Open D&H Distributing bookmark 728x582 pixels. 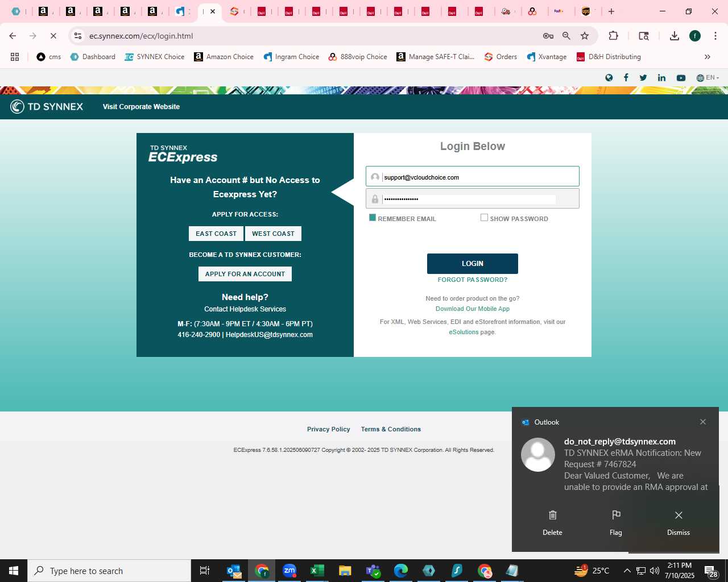pos(609,57)
